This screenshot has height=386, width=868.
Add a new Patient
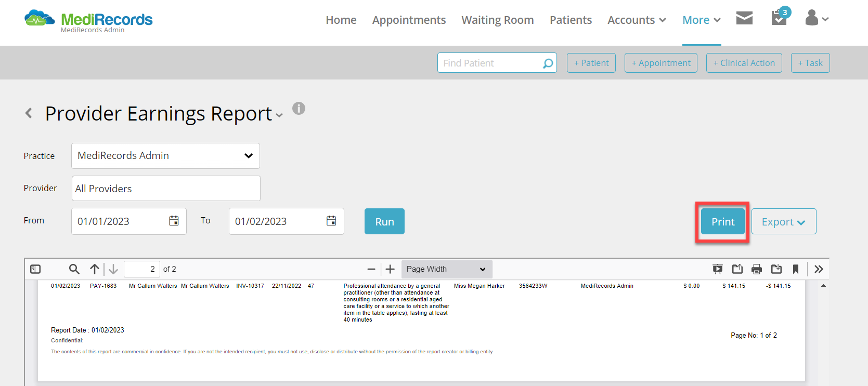(x=591, y=63)
